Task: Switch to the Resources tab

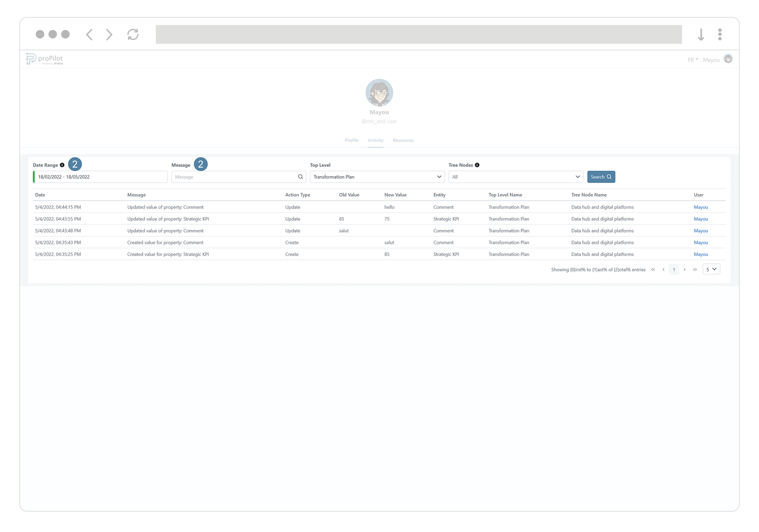Action: coord(403,140)
